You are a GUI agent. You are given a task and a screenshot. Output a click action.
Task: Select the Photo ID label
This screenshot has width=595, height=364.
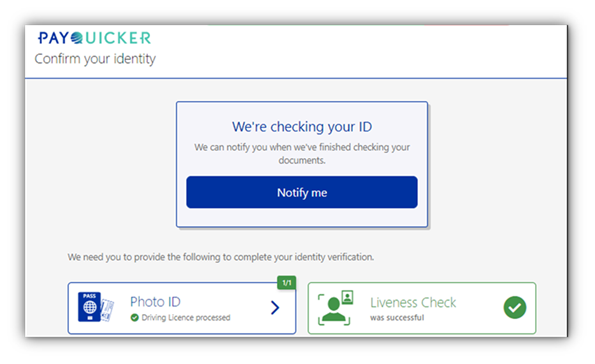155,302
